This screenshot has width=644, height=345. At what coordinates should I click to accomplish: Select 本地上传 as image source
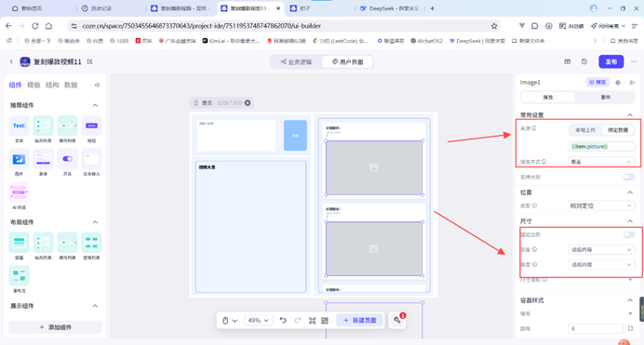coord(584,130)
